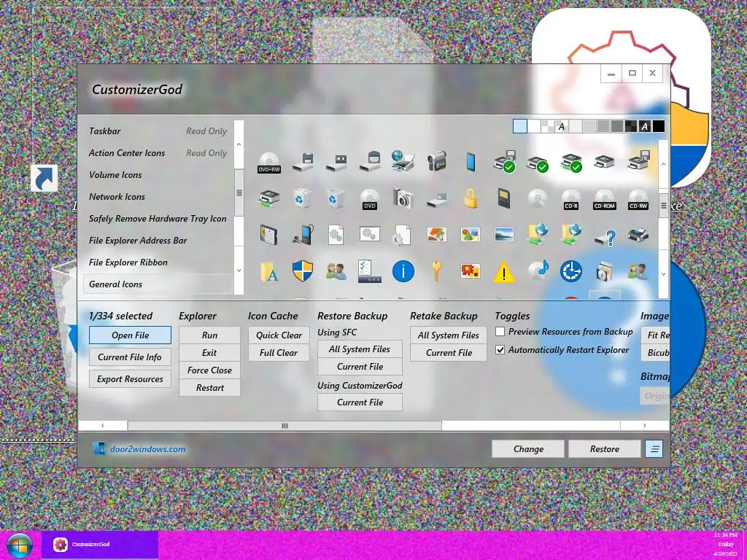747x560 pixels.
Task: Click Retake Backup All System Files button
Action: pyautogui.click(x=449, y=335)
